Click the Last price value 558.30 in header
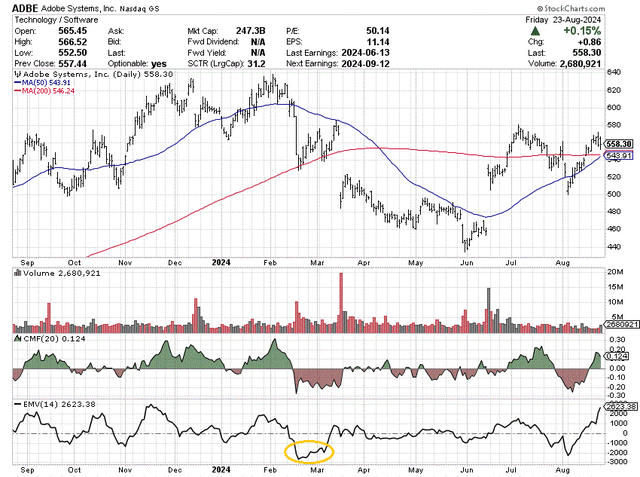Screen dimensions: 640x477 coord(587,53)
